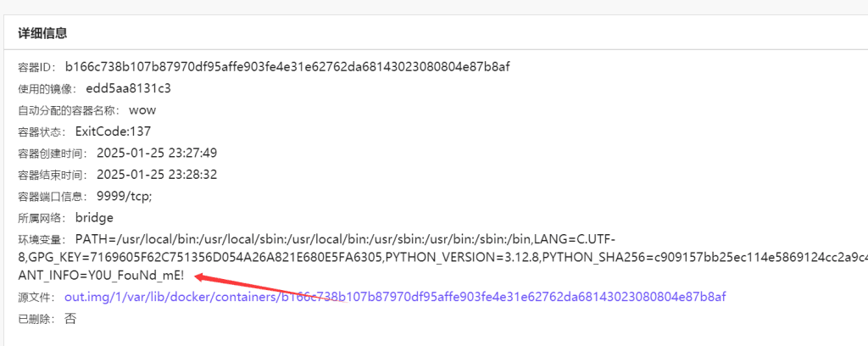Click the image ID edd5aa8131c3

pos(129,88)
